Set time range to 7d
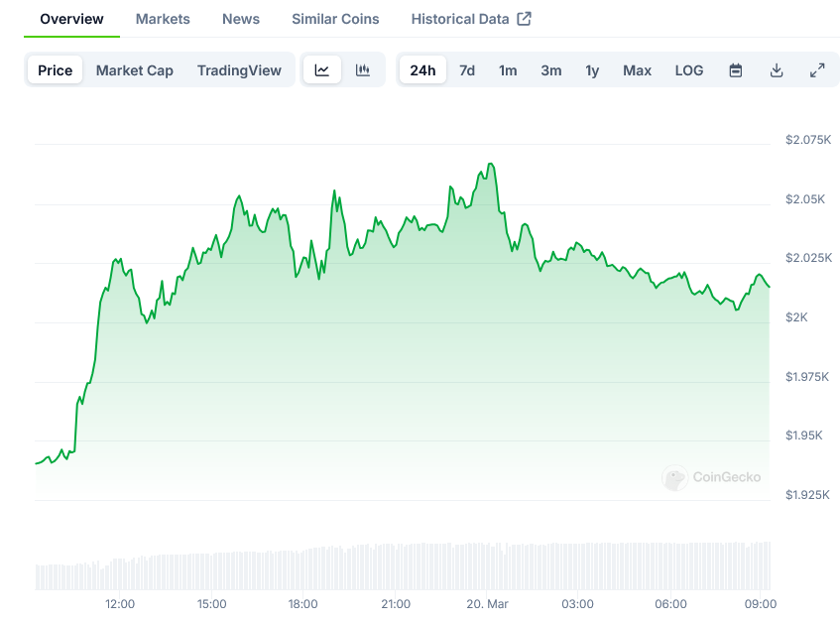 click(x=467, y=70)
